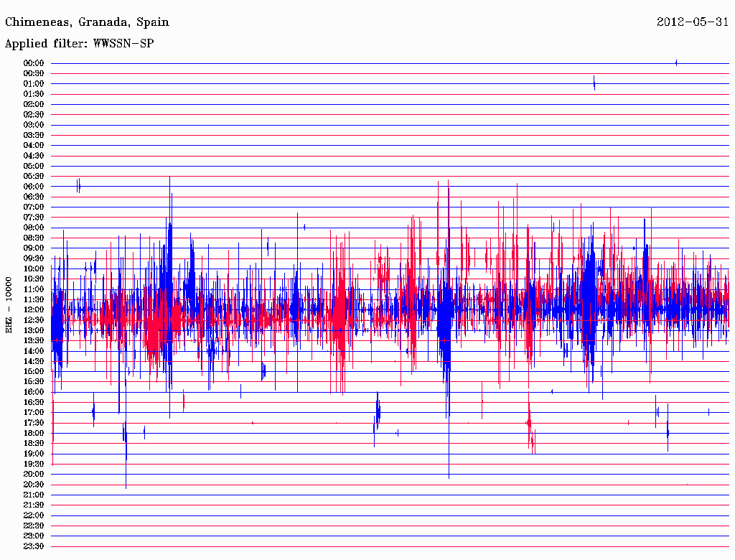The height and width of the screenshot is (560, 735).
Task: Select the 02:30 time label
Action: coord(33,115)
